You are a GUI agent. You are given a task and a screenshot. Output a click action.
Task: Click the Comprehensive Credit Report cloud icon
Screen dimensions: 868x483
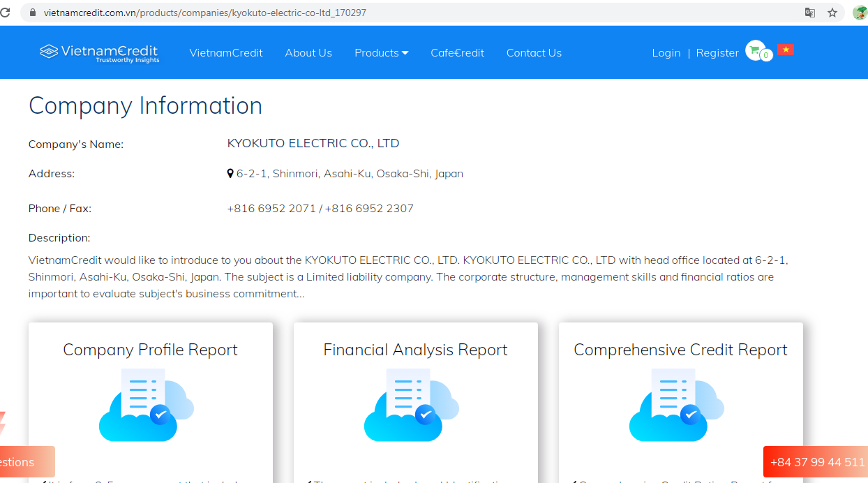tap(677, 406)
